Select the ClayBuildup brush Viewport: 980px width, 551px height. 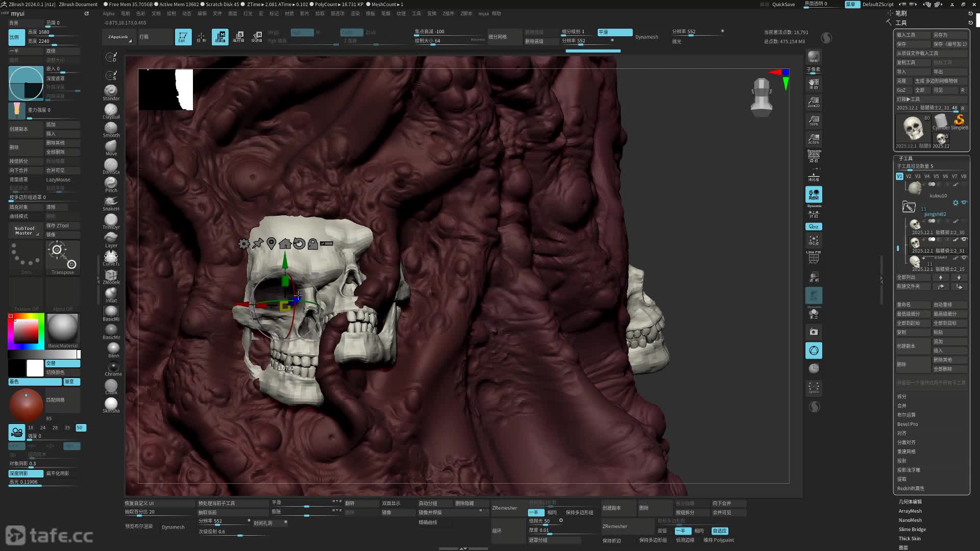111,110
